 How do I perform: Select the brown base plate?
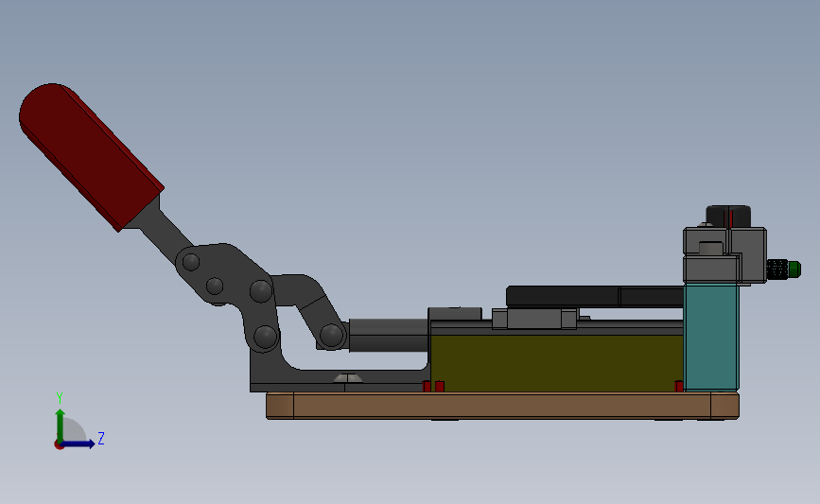pyautogui.click(x=502, y=406)
